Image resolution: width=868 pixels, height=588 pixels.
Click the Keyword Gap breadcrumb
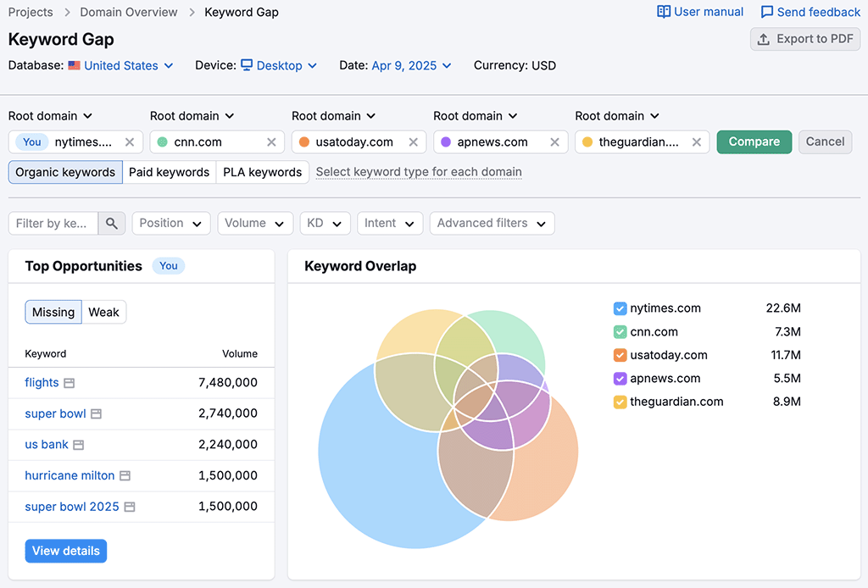[242, 12]
